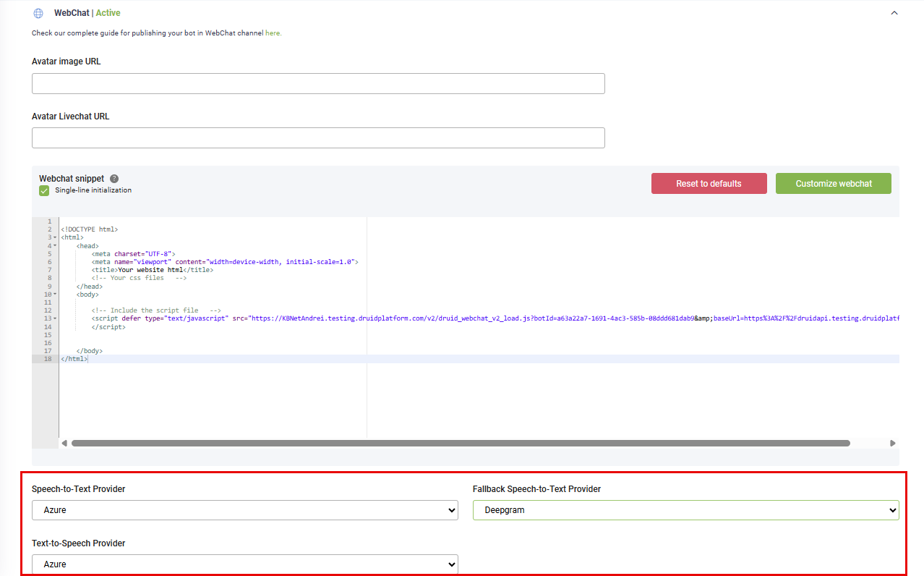This screenshot has width=924, height=576.
Task: Open the WebChat publishing guide 'here' link
Action: [x=273, y=33]
